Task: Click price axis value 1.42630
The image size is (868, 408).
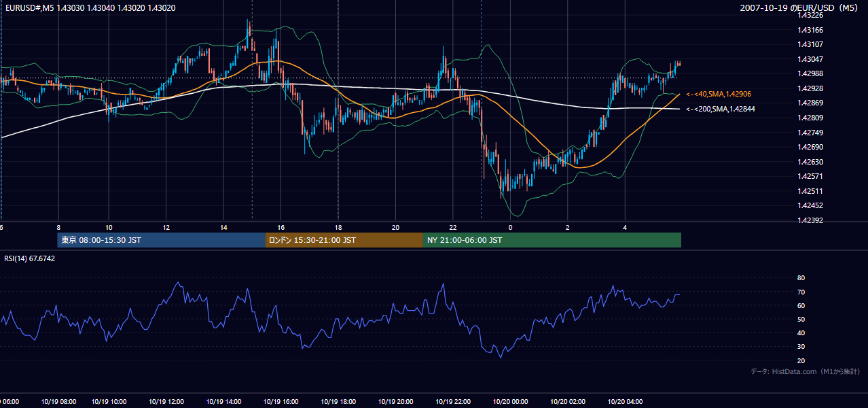Action: tap(810, 162)
